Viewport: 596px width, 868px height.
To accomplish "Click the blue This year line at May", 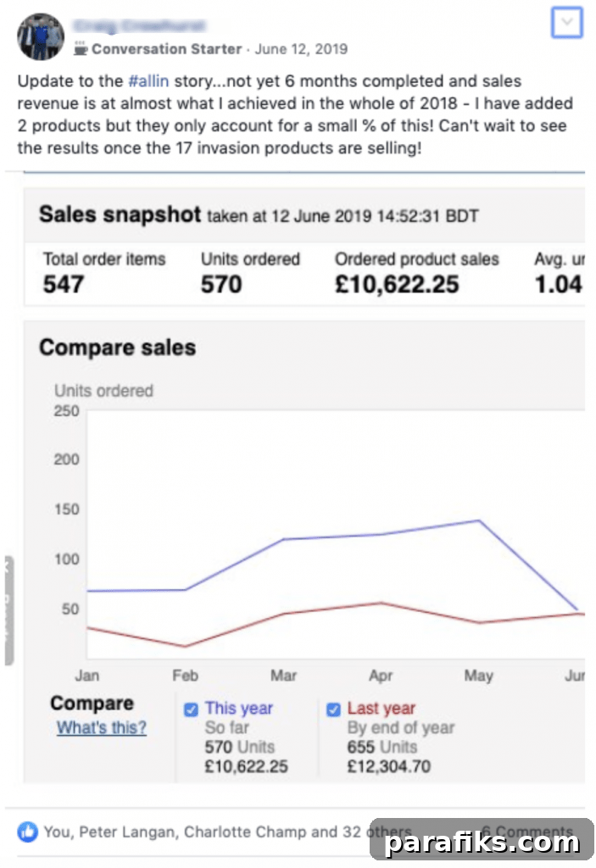I will (479, 520).
